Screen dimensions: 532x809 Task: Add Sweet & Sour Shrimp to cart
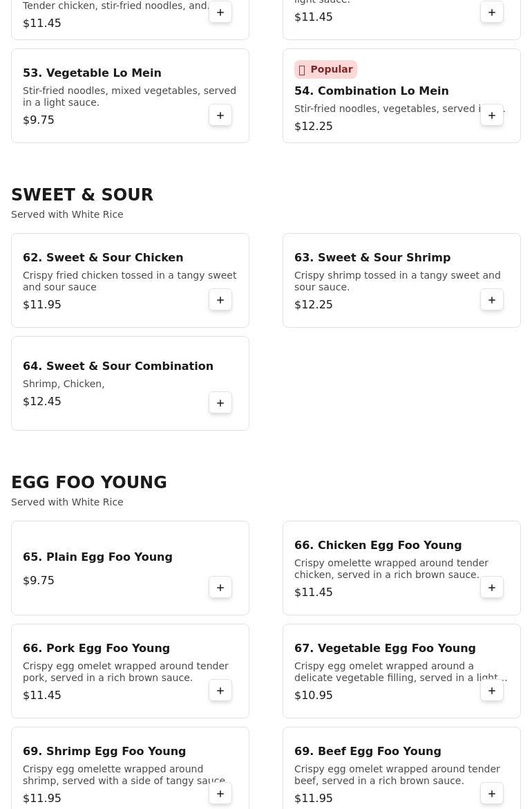click(492, 300)
